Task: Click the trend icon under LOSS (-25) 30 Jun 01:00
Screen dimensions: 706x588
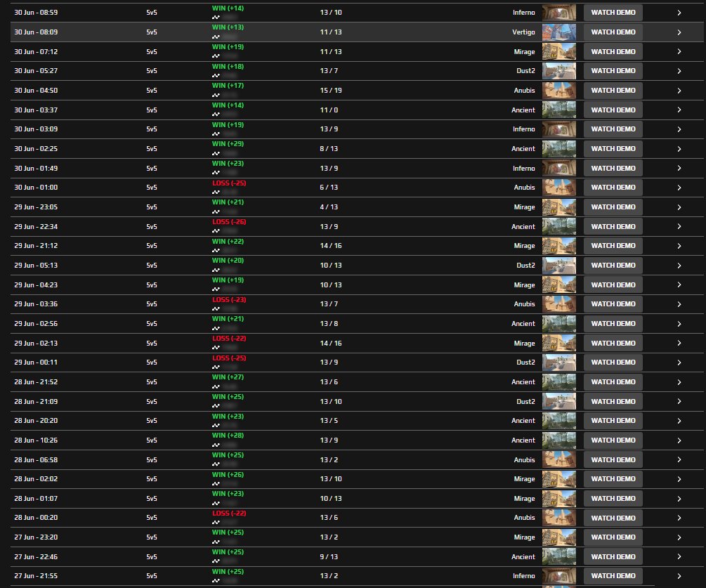Action: point(216,192)
